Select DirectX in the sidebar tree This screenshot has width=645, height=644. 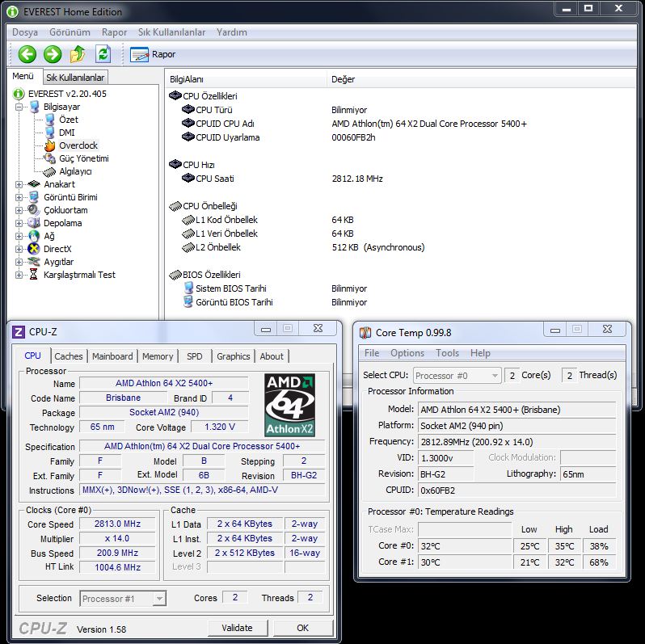(57, 249)
